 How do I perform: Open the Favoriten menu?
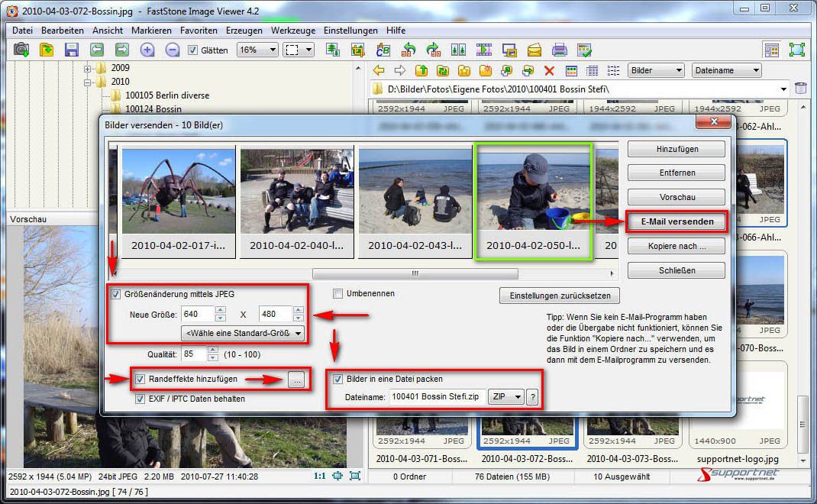click(199, 31)
